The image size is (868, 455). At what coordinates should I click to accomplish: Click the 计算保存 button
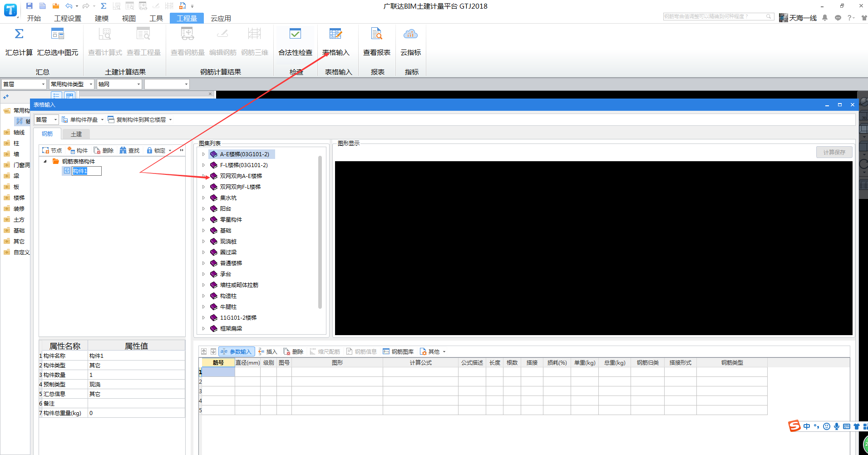tap(834, 152)
